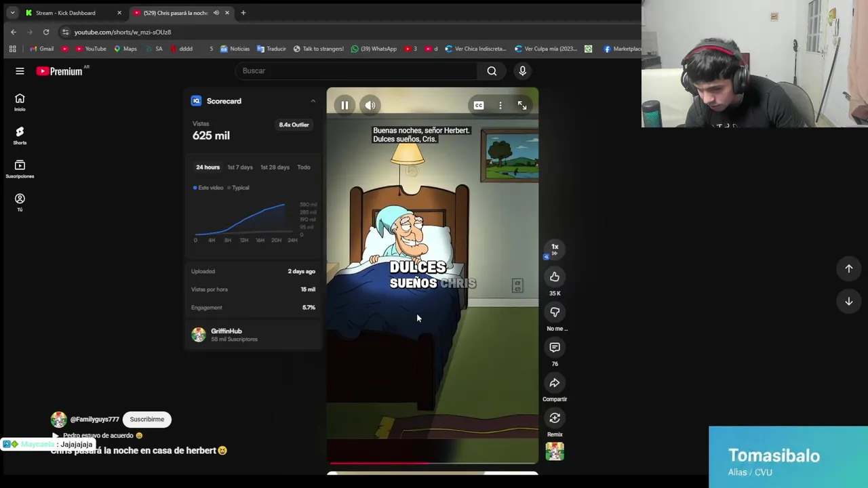Screen dimensions: 868x488
Task: Click the Scorecard IQ logo icon
Action: pyautogui.click(x=196, y=101)
